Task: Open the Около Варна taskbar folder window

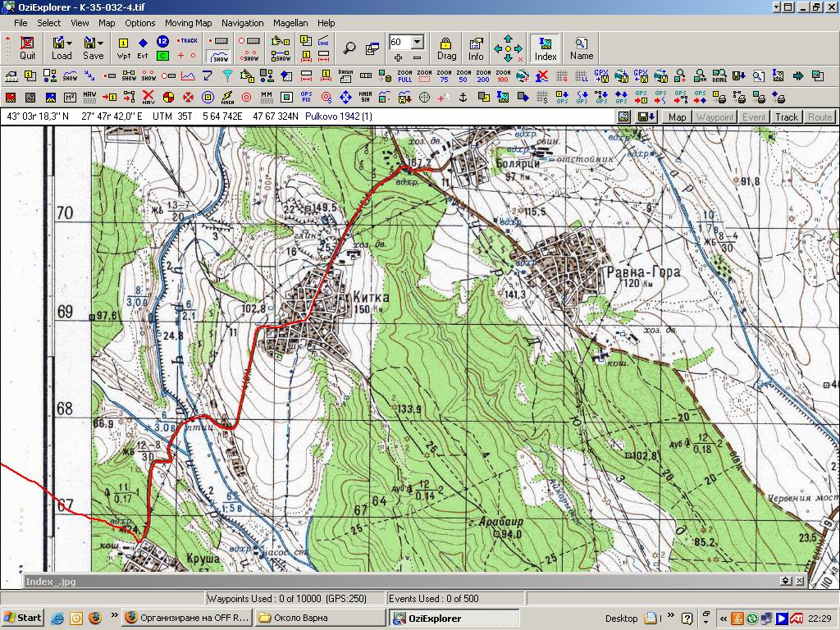Action: tap(319, 618)
